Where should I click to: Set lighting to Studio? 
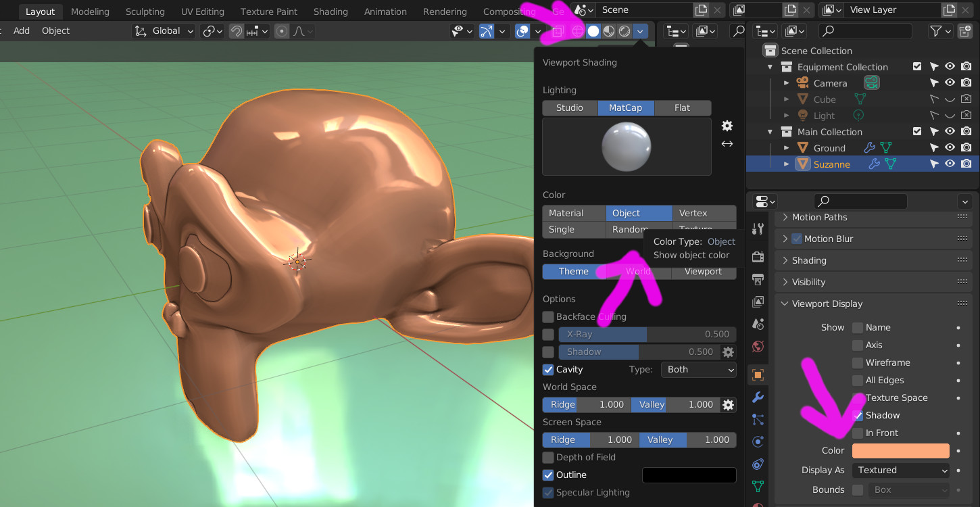click(x=570, y=108)
